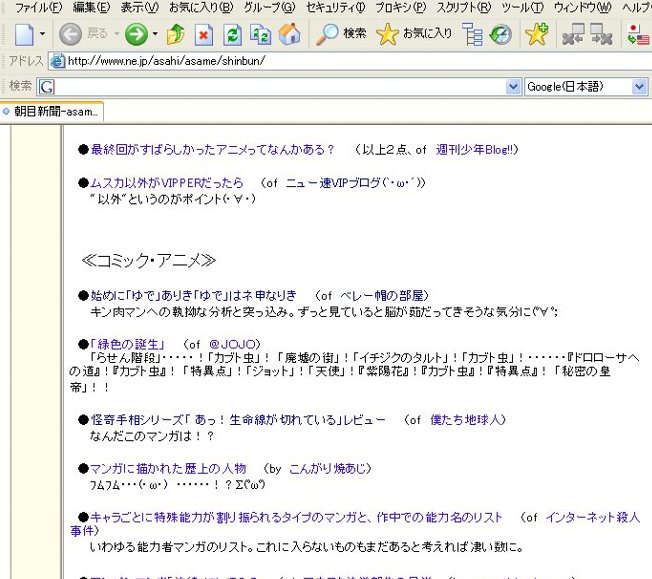Screen dimensions: 652x579
Task: Open link キャラごとに特殊能力が割り振られるタイプのマンガ
Action: [x=296, y=517]
